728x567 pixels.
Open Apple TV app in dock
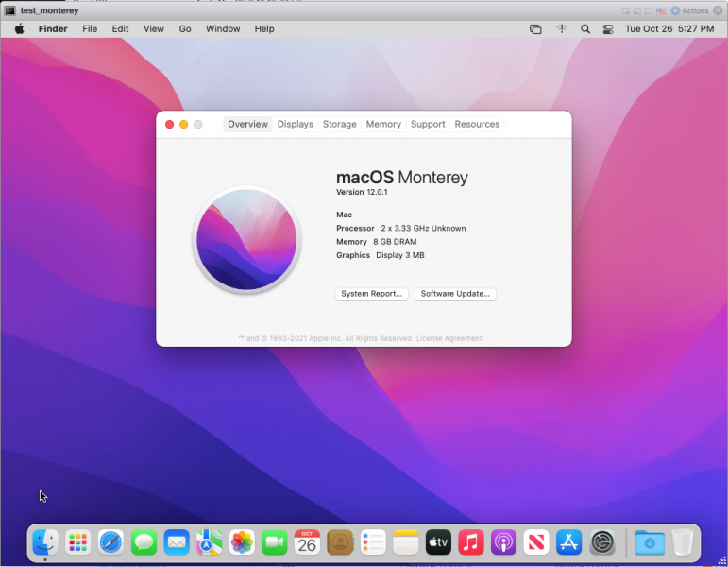click(x=438, y=542)
